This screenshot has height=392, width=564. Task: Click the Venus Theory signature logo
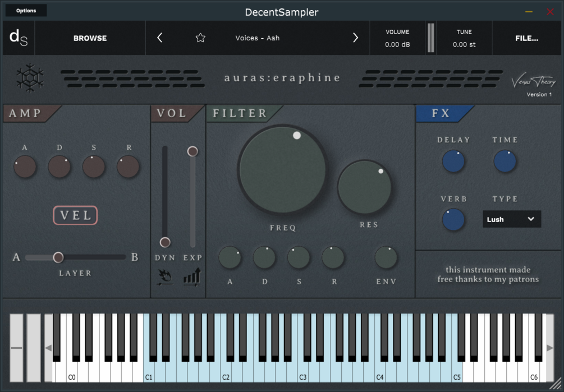(x=534, y=82)
